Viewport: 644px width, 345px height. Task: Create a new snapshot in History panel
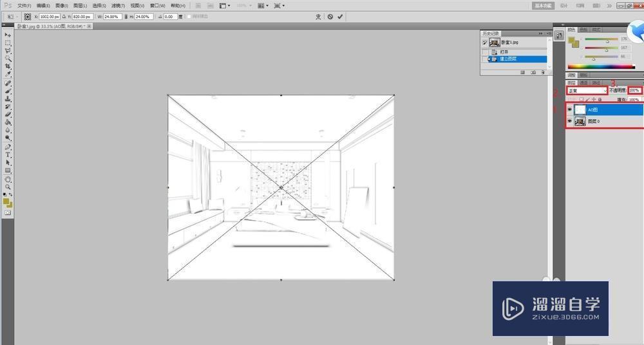(533, 72)
